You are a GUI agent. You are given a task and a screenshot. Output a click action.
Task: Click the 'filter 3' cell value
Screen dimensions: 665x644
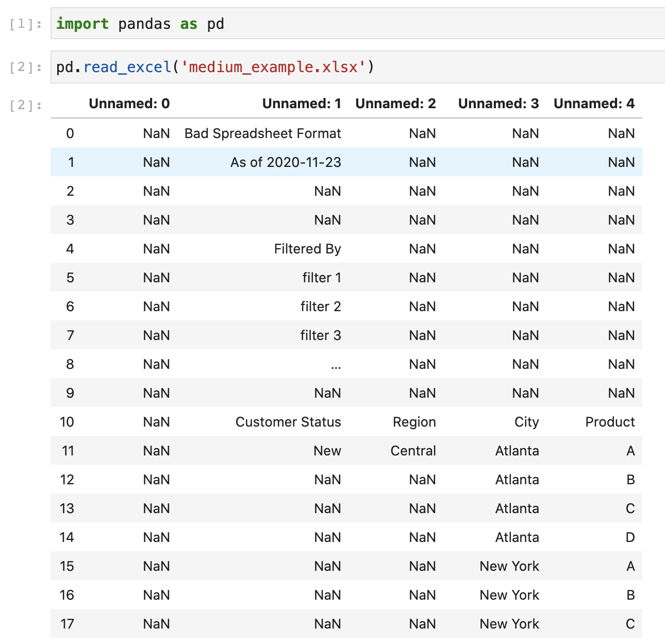click(x=321, y=335)
